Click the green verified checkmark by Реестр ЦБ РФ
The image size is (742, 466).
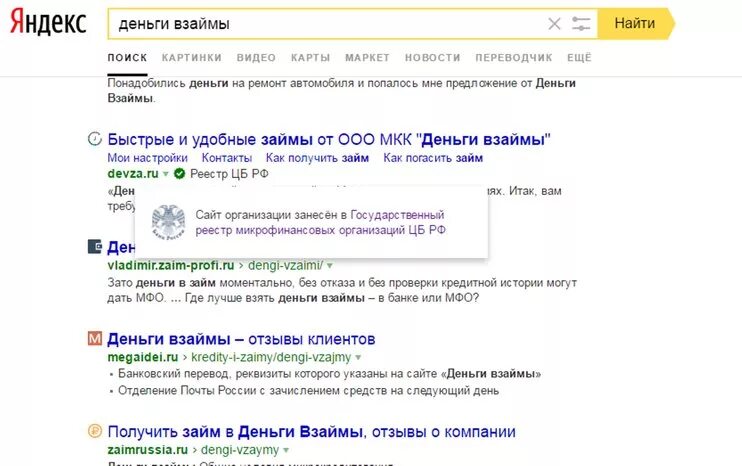tap(179, 174)
